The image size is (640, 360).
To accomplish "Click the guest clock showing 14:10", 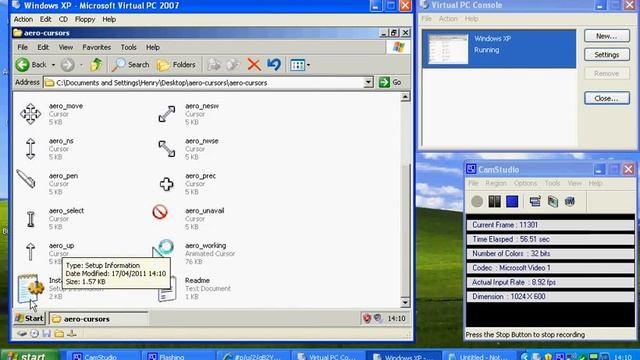I will (x=396, y=318).
